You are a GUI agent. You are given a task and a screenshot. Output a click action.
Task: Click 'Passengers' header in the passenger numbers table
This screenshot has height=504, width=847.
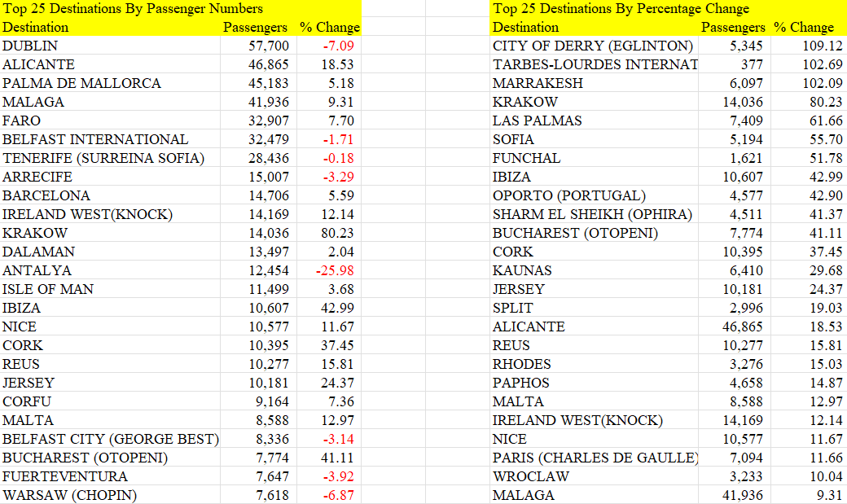pos(255,27)
